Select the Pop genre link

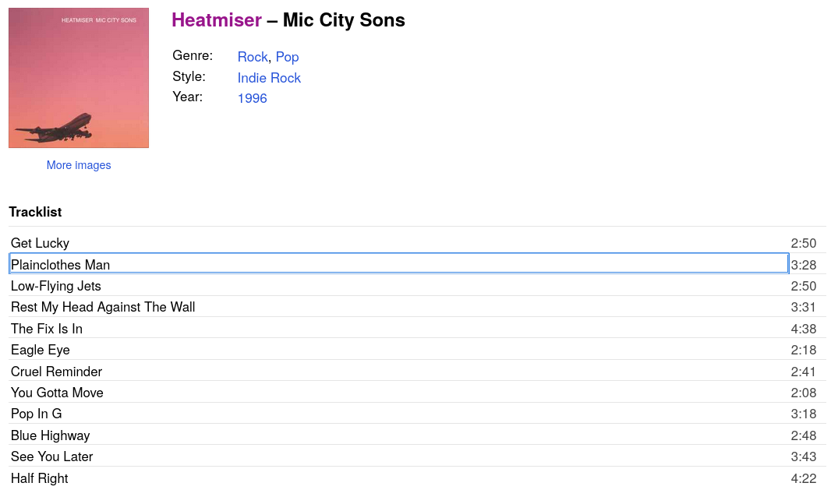(287, 57)
